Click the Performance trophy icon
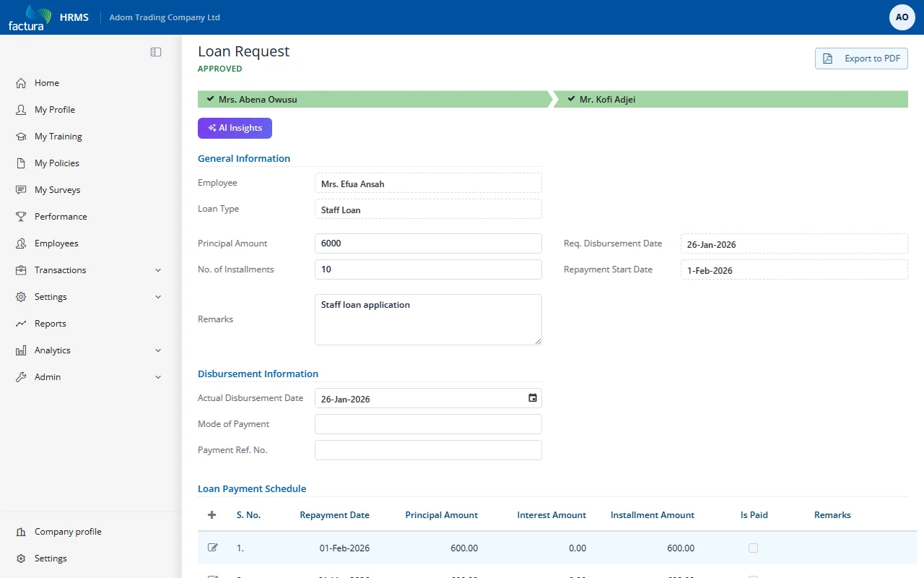 (21, 217)
